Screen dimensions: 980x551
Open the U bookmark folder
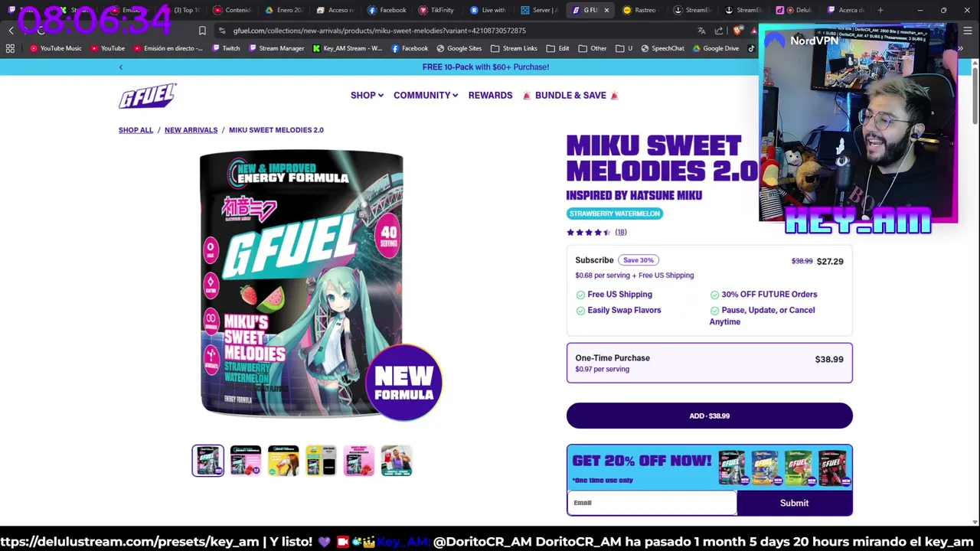click(624, 48)
